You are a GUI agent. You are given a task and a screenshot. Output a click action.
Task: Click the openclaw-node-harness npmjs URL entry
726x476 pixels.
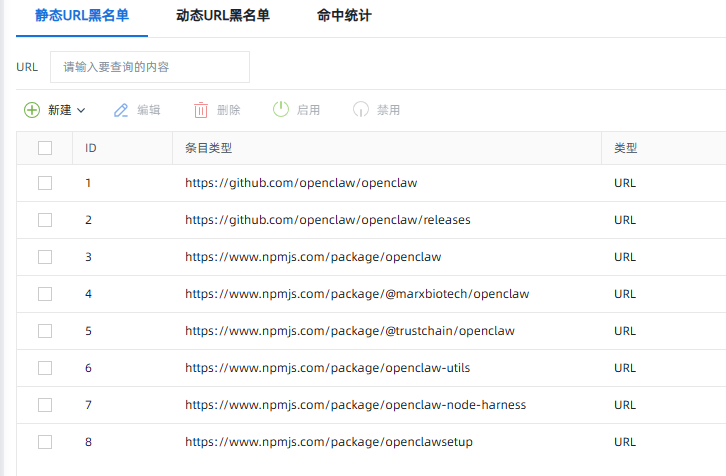click(x=355, y=405)
